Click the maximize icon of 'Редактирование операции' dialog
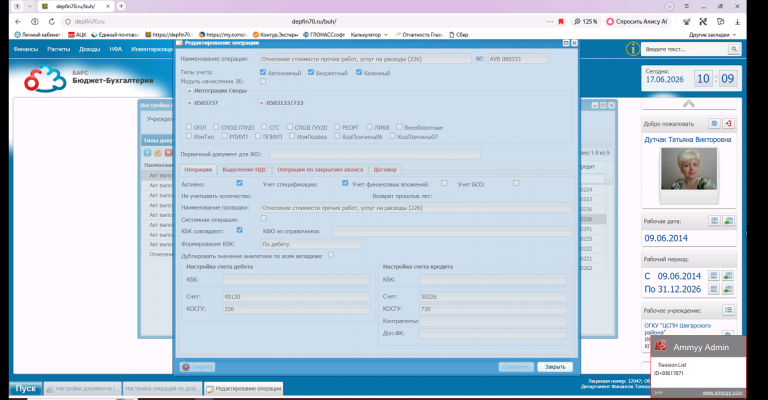This screenshot has height=400, width=768. click(x=566, y=43)
